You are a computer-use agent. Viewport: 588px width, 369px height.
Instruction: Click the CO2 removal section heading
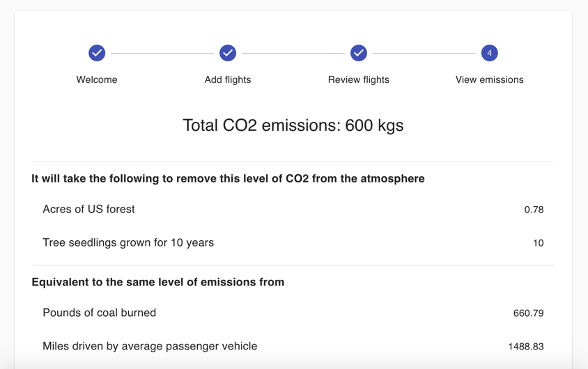228,179
